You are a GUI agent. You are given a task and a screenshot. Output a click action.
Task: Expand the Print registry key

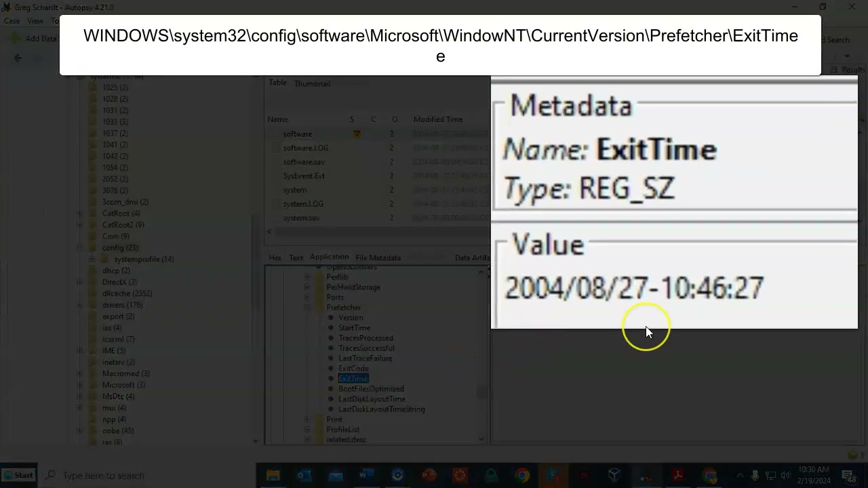click(x=307, y=420)
